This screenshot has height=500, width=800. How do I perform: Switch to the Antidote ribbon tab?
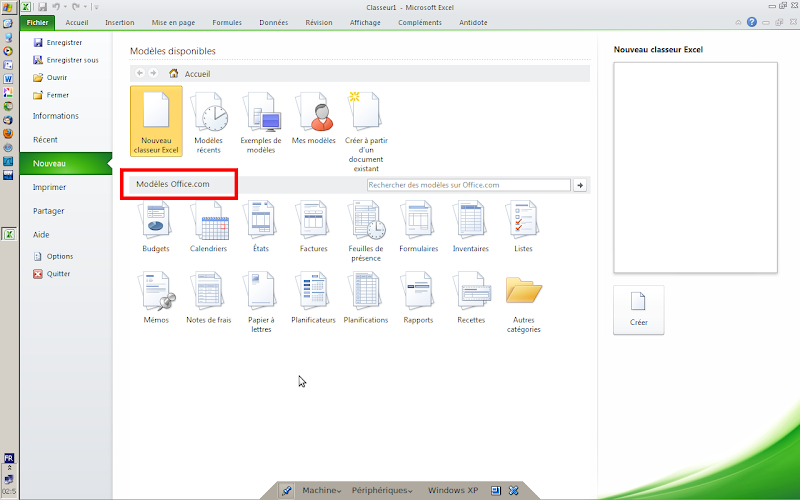click(x=473, y=22)
